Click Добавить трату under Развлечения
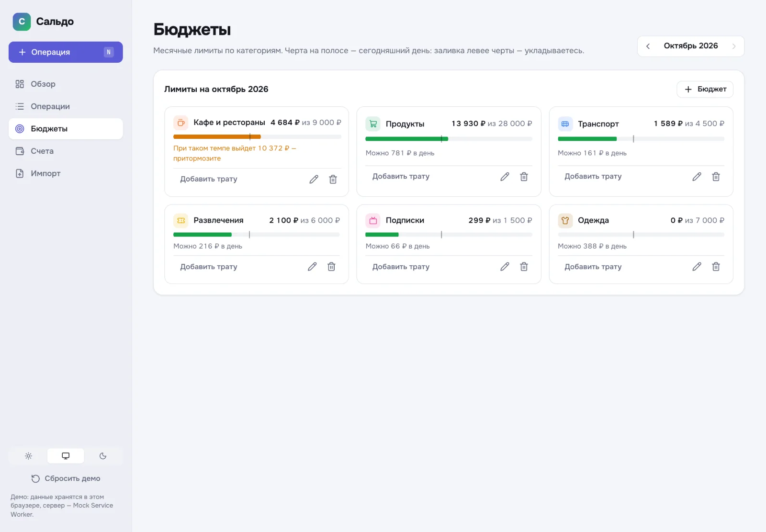 coord(209,267)
